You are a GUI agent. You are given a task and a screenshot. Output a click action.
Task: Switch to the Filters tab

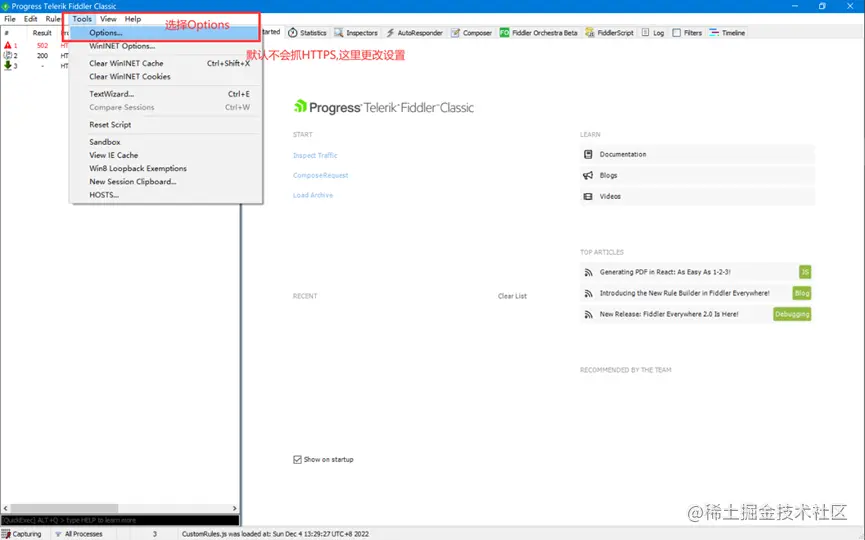point(687,33)
